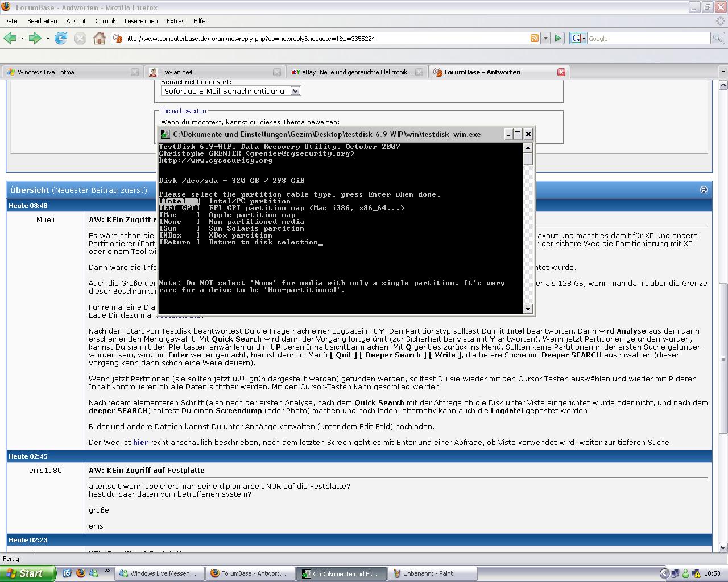The width and height of the screenshot is (728, 582).
Task: Open the Chronik menu
Action: [105, 21]
